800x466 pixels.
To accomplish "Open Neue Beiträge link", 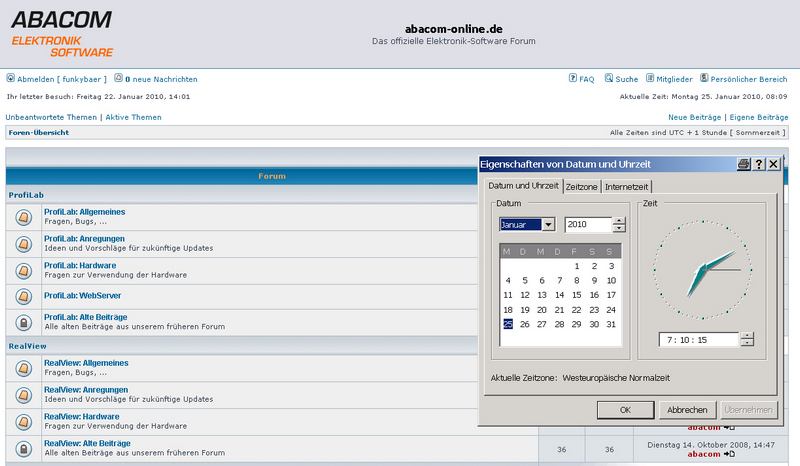I will coord(694,117).
